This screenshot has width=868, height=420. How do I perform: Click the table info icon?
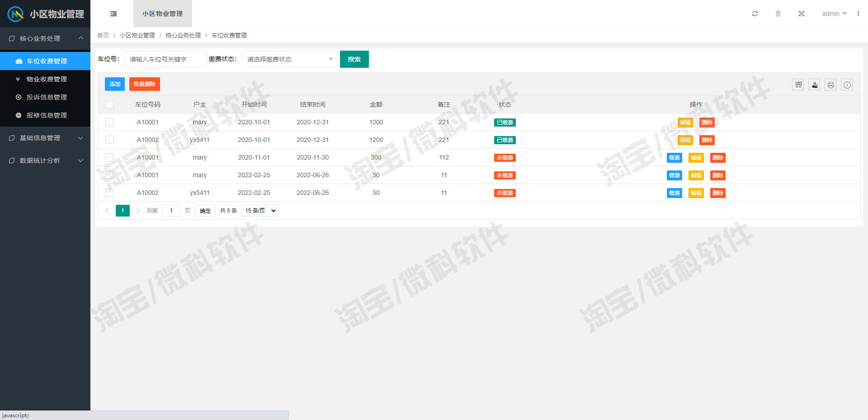point(847,85)
